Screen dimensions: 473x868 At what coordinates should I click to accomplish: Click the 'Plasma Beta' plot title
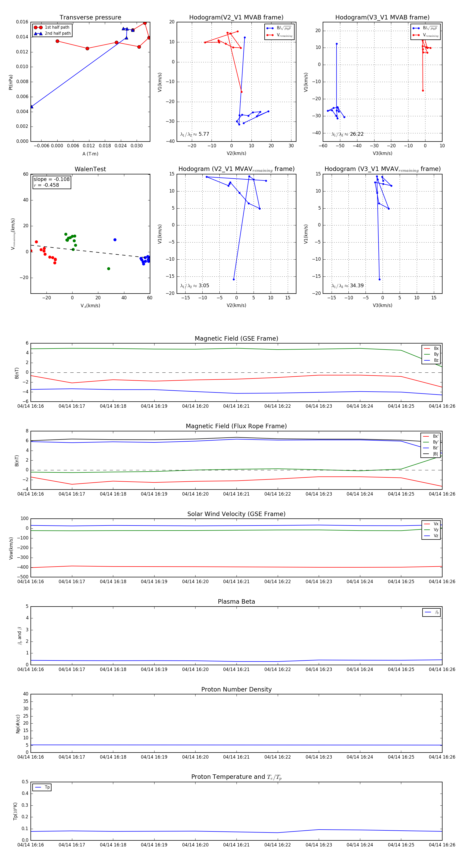pyautogui.click(x=236, y=602)
